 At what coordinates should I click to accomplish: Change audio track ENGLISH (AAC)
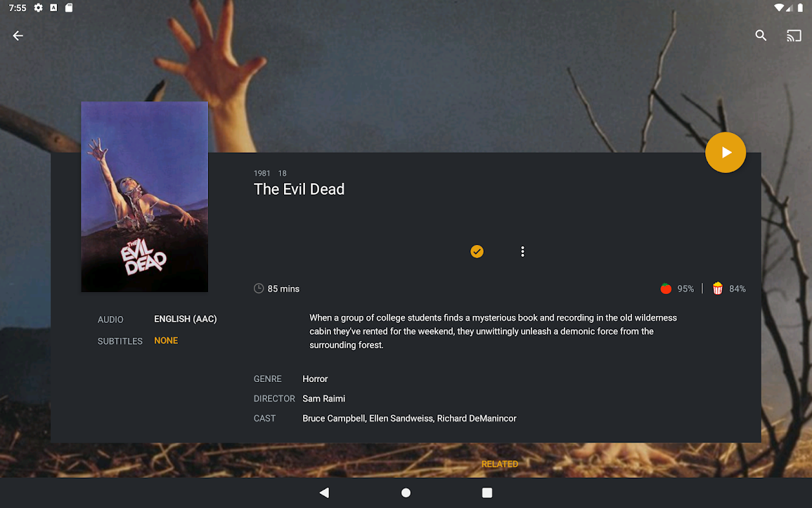click(x=186, y=319)
